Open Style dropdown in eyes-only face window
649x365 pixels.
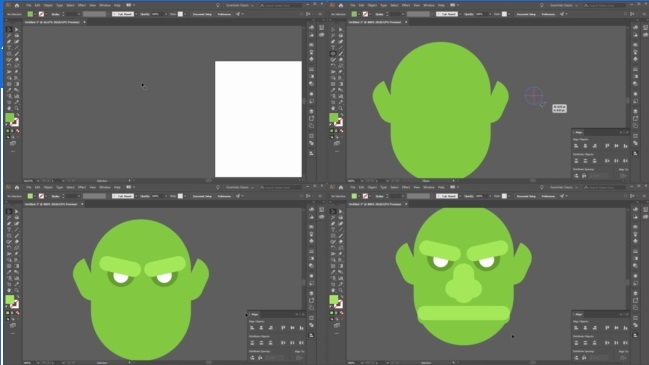185,196
